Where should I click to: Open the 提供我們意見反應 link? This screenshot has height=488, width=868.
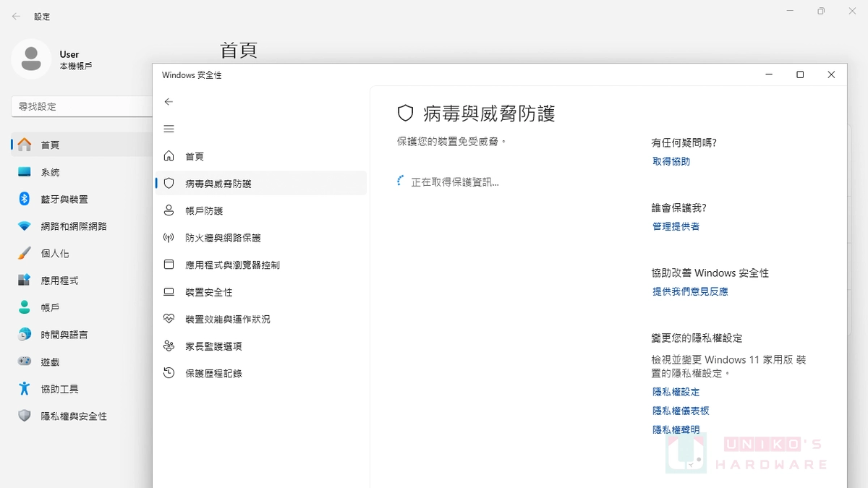click(x=690, y=291)
